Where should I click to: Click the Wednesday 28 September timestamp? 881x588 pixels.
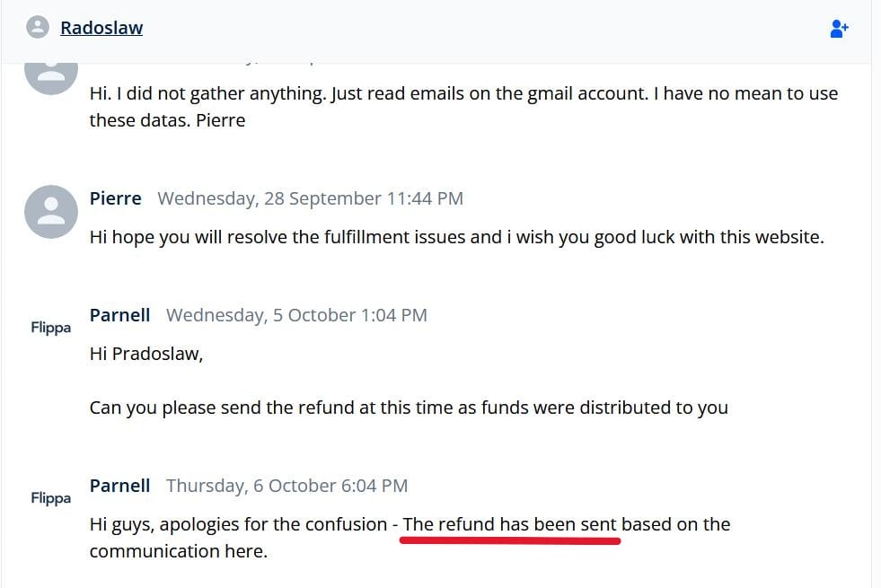click(x=310, y=198)
